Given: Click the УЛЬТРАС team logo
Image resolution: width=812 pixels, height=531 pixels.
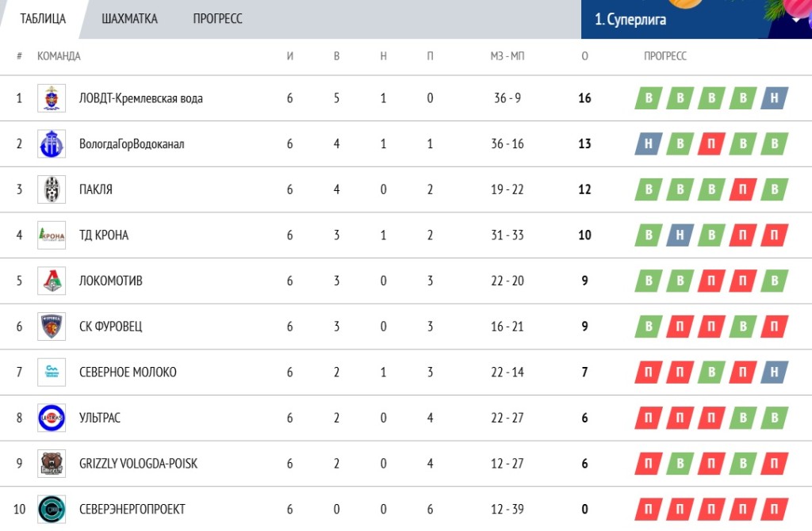Looking at the screenshot, I should pos(52,418).
